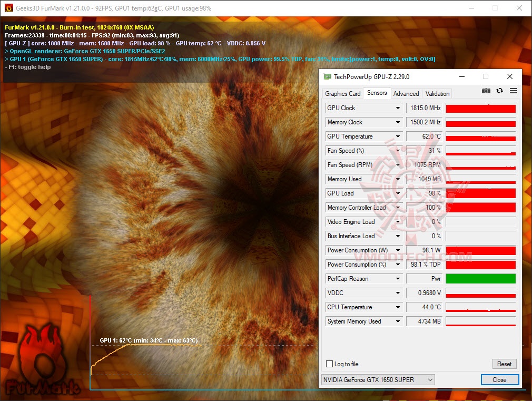
Task: Expand the PerfCap Reason dropdown
Action: 398,279
